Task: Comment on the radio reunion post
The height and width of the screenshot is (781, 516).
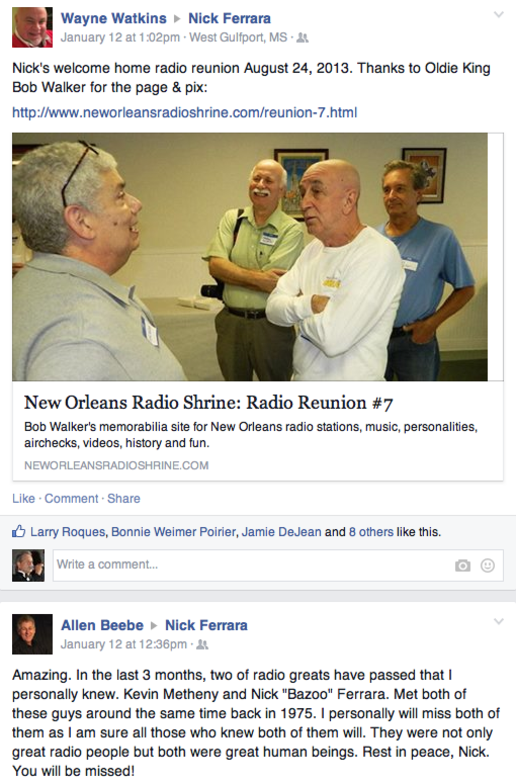Action: 71,499
